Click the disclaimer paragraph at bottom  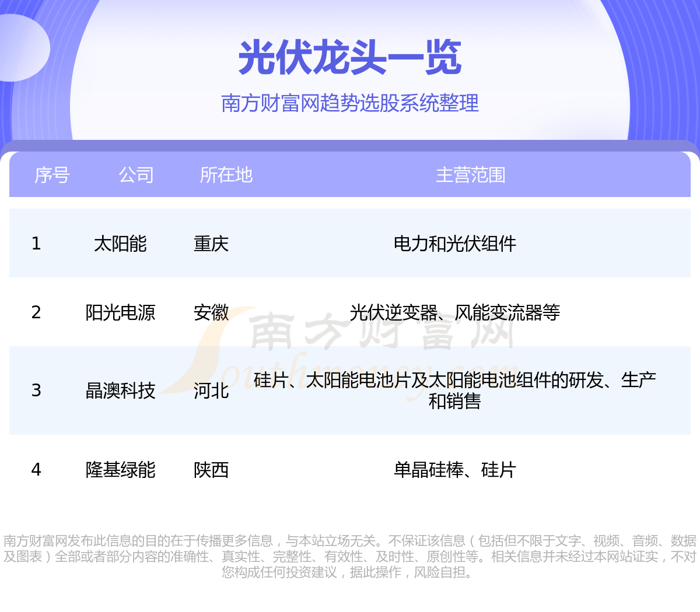click(x=350, y=557)
